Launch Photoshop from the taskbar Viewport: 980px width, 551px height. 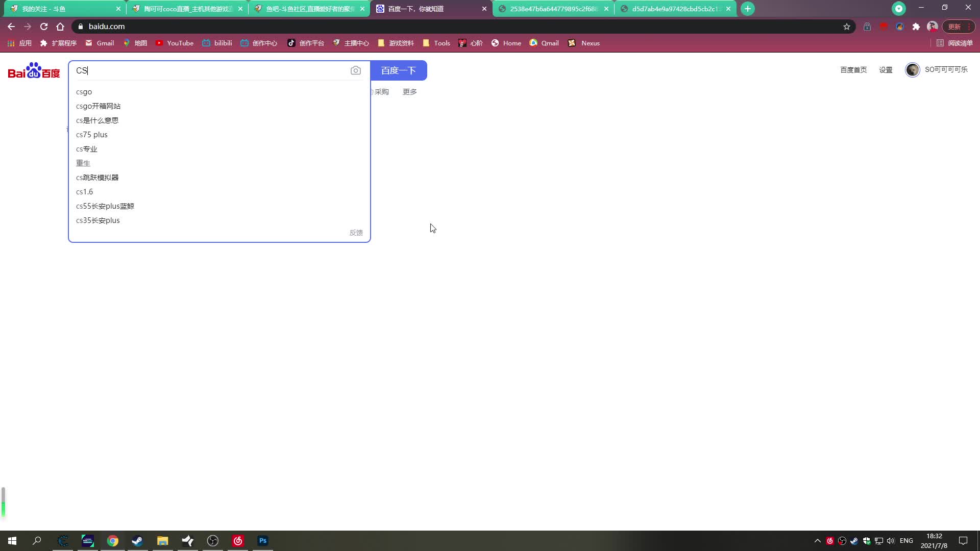(x=263, y=541)
